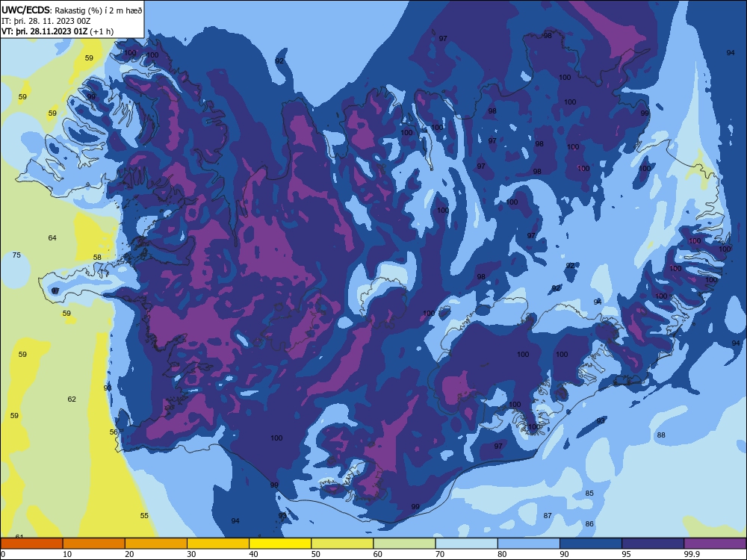Click the humidity value '86' near the bottom edge
The image size is (747, 560).
(589, 524)
